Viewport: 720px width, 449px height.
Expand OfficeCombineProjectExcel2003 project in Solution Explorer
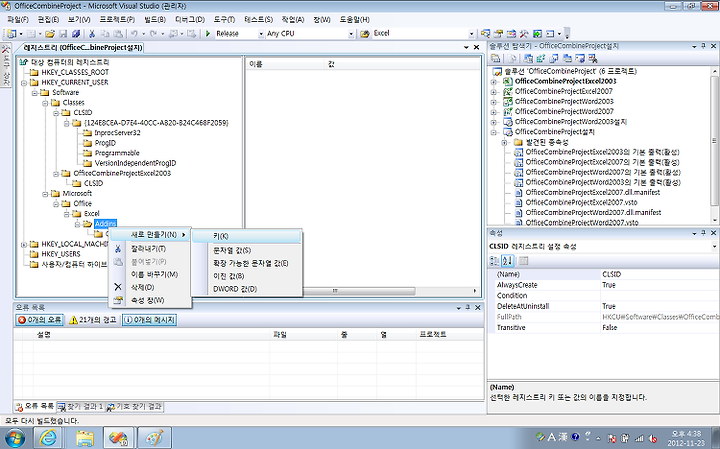[494, 82]
